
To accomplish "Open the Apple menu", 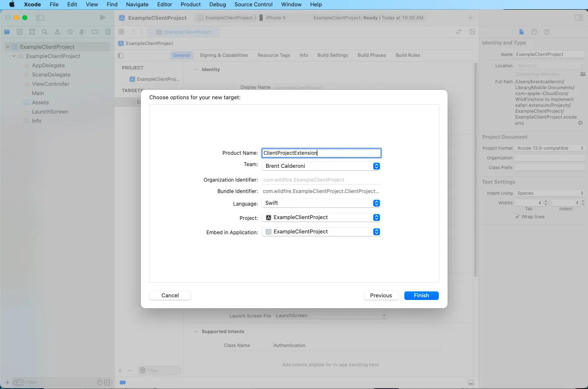I will coord(12,5).
